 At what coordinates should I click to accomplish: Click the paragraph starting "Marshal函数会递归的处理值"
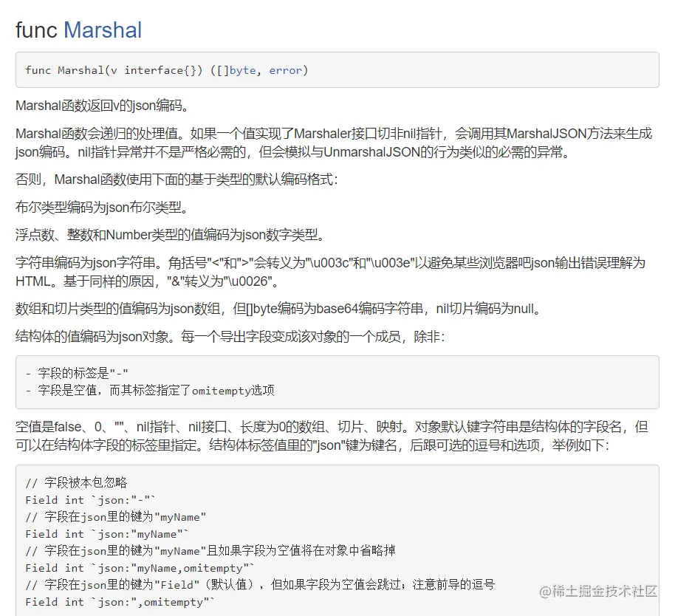pos(334,143)
